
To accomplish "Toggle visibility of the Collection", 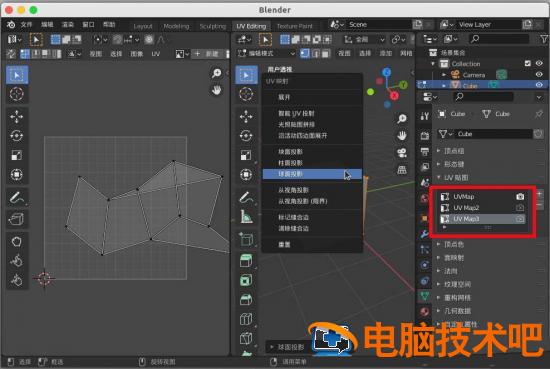I will coord(539,63).
